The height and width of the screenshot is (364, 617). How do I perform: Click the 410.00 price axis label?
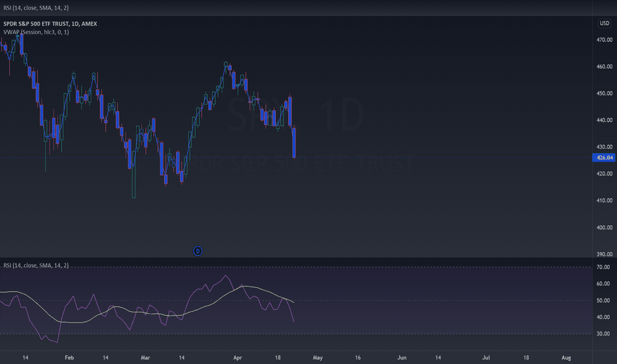point(604,201)
